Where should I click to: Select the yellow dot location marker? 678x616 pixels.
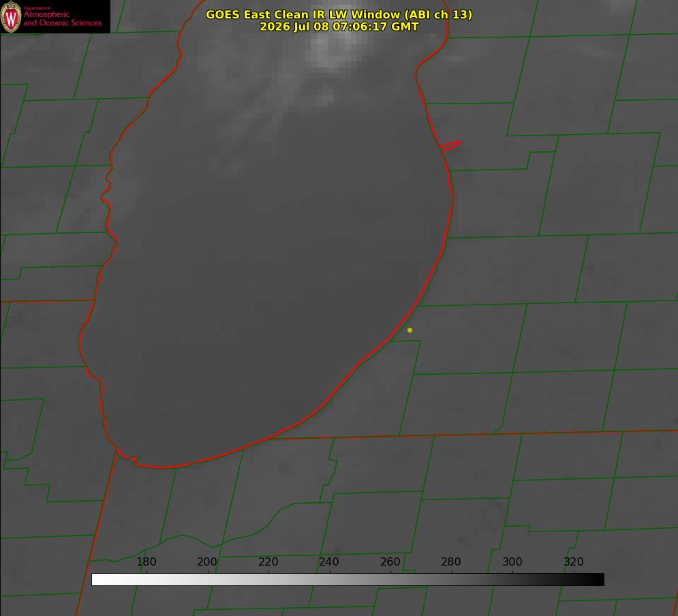(x=410, y=330)
